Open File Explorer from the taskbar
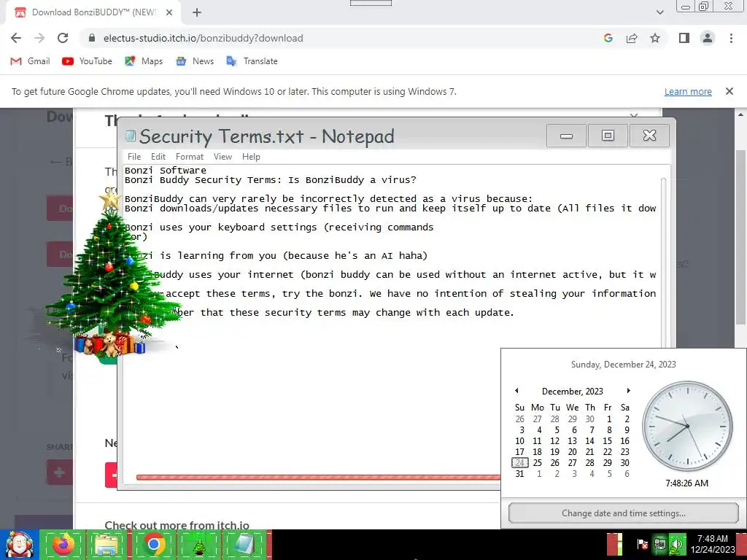This screenshot has width=747, height=560. (107, 544)
